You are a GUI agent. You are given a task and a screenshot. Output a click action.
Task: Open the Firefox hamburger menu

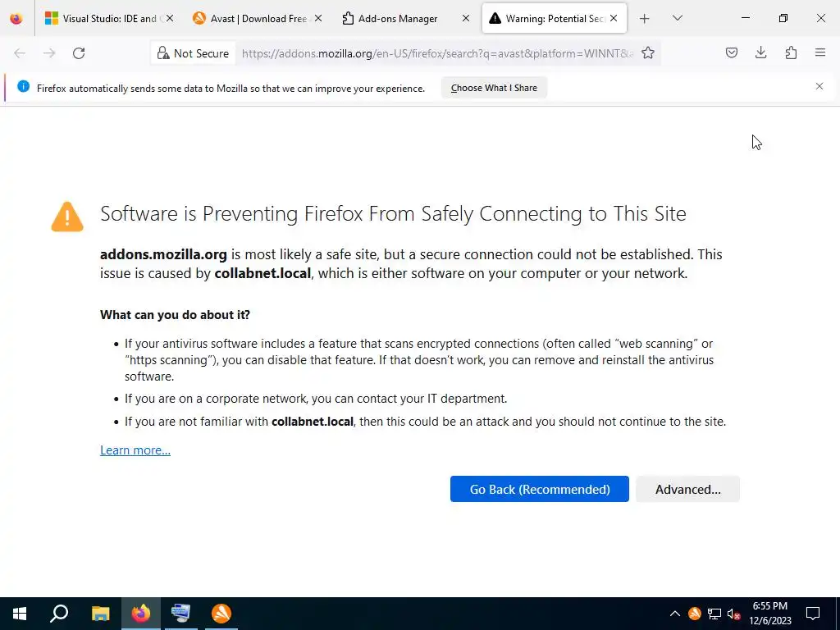(819, 52)
